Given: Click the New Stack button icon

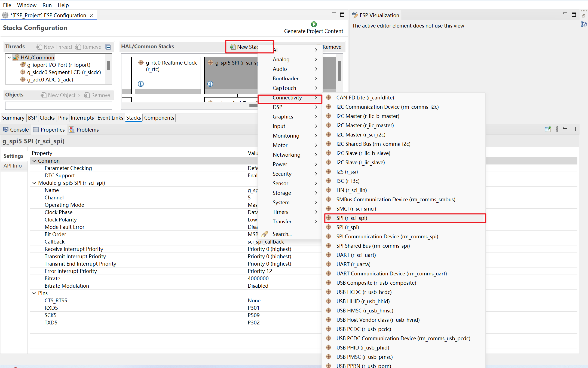Looking at the screenshot, I should (x=232, y=47).
